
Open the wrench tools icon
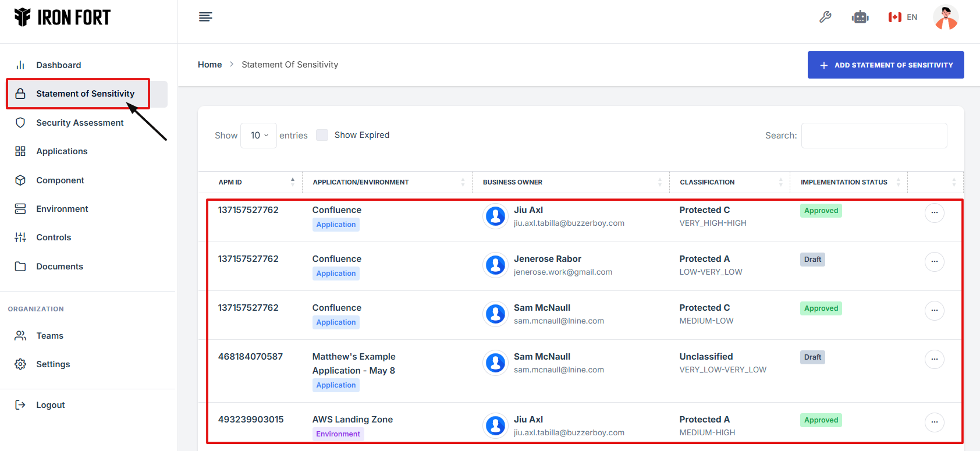(x=825, y=17)
